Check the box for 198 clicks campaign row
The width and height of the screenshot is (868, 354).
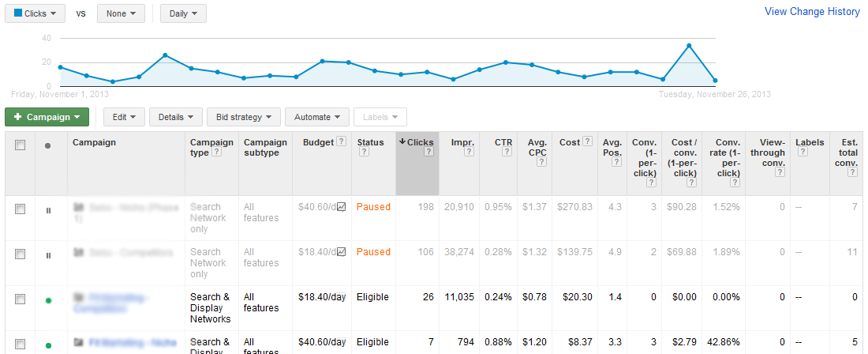[20, 209]
